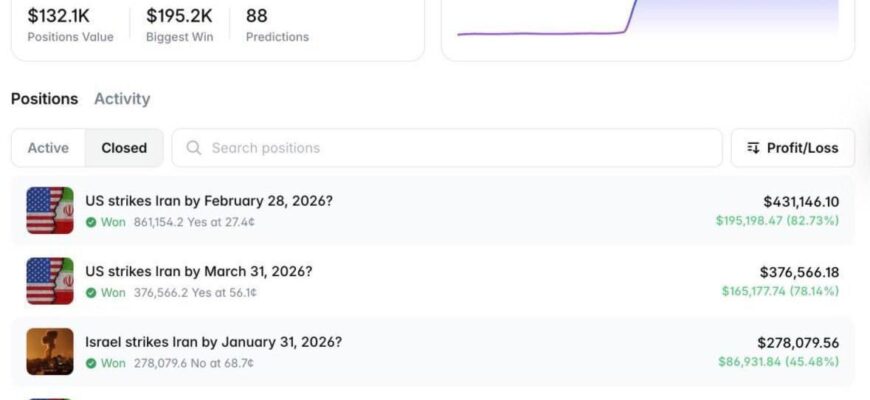Open the Profit/Loss sort dropdown
Screen dimensions: 870x400
(x=793, y=148)
